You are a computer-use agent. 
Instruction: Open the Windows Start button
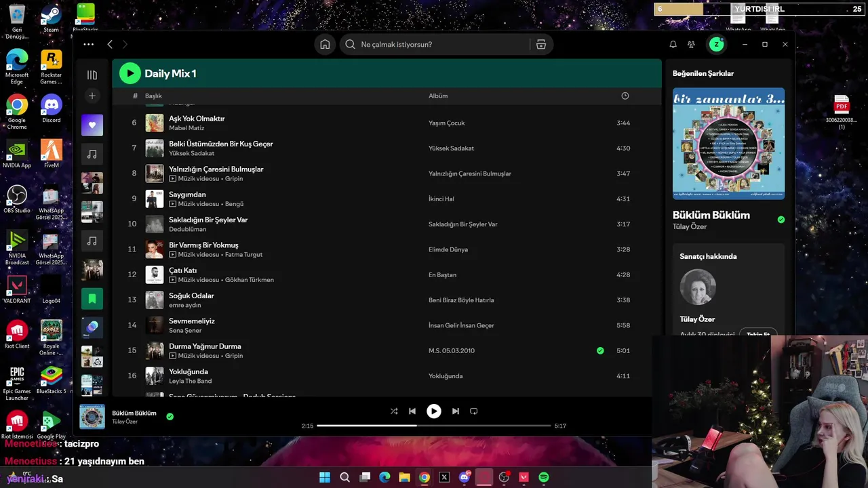325,477
